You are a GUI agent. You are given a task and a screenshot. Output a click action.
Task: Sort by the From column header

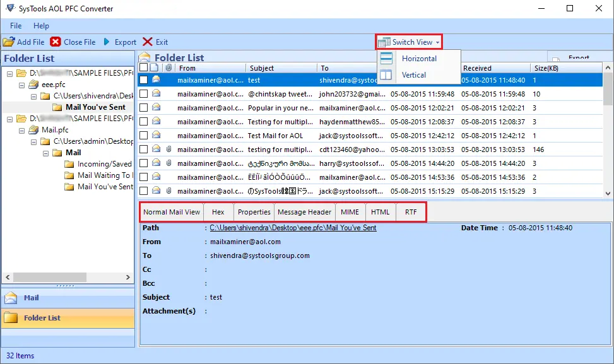click(211, 68)
